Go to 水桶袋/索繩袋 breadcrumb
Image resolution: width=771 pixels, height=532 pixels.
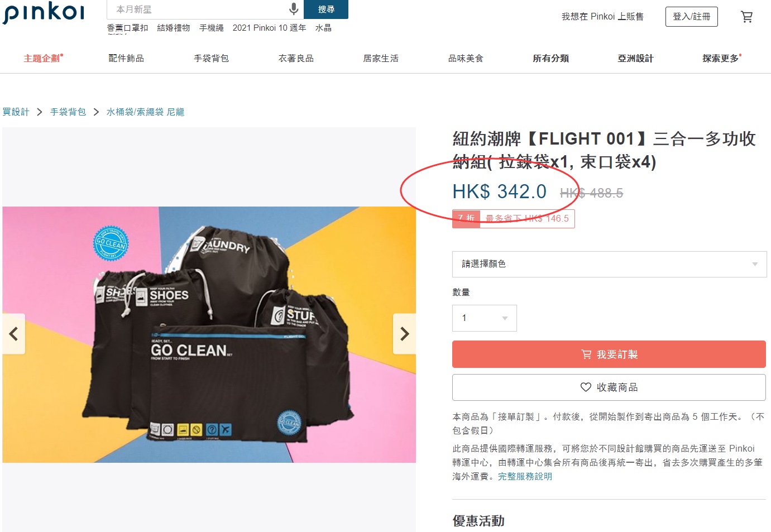(135, 112)
